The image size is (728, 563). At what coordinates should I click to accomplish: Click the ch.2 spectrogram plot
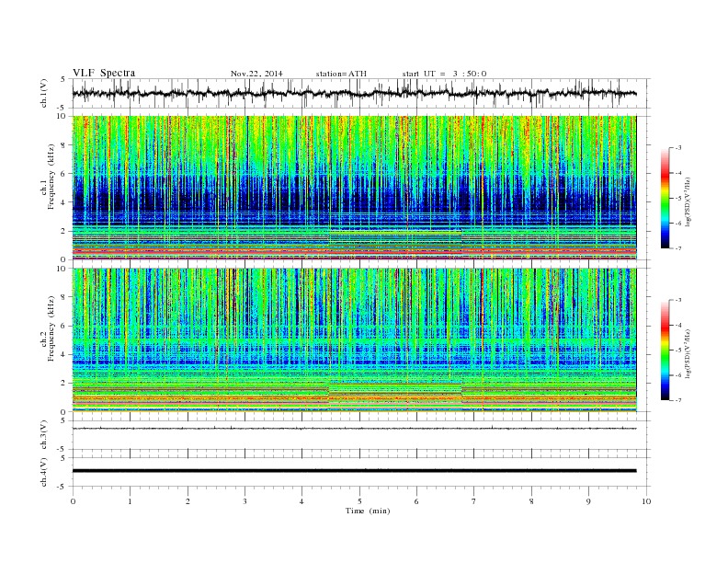point(354,339)
